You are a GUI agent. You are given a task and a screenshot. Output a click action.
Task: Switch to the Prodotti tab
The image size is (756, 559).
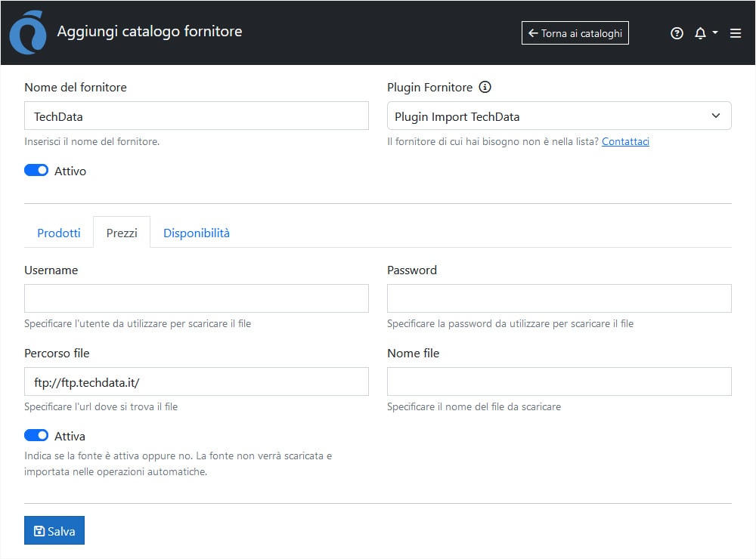coord(59,233)
